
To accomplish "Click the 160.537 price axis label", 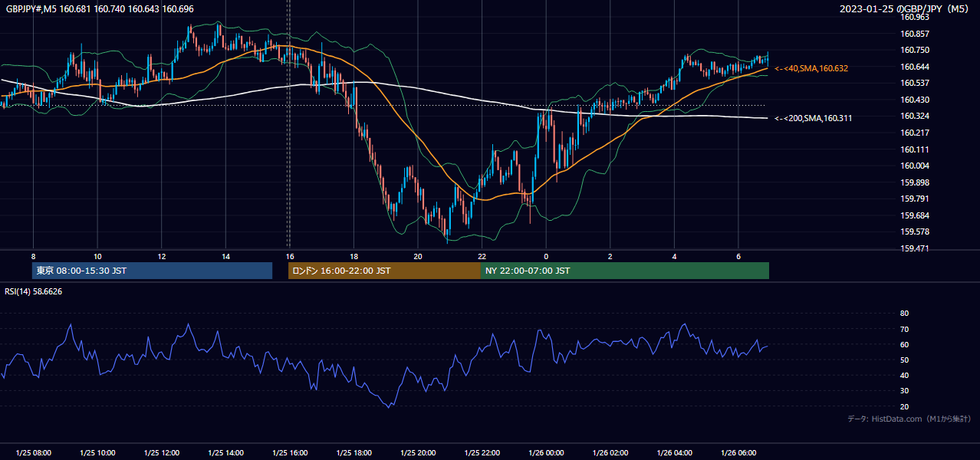I will [x=914, y=83].
